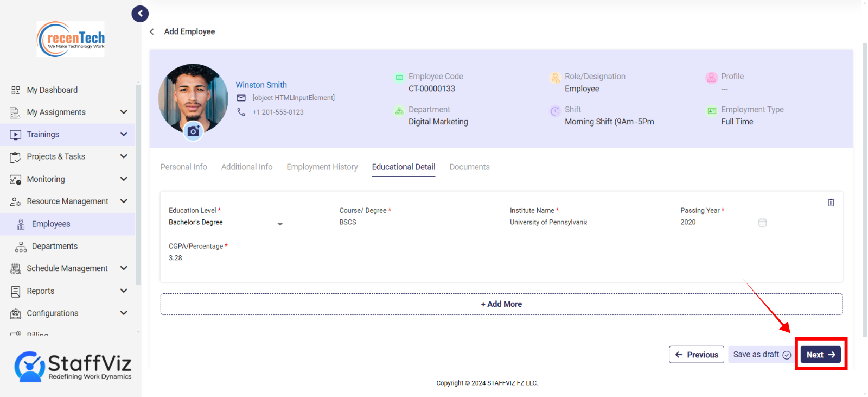Click the Full Time employment value
Viewport: 868px width, 397px height.
tap(737, 122)
